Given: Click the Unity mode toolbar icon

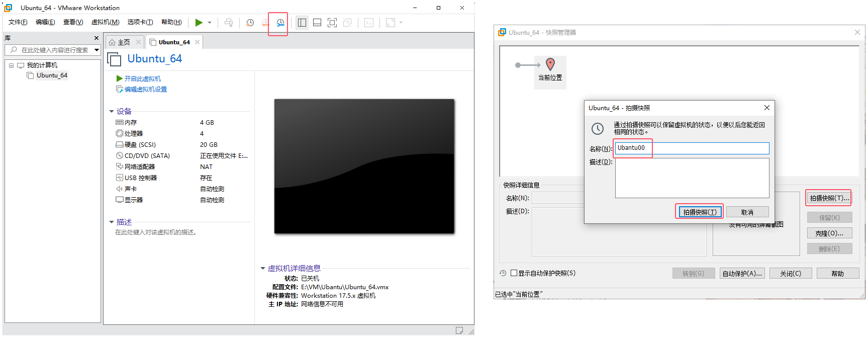Looking at the screenshot, I should [347, 23].
